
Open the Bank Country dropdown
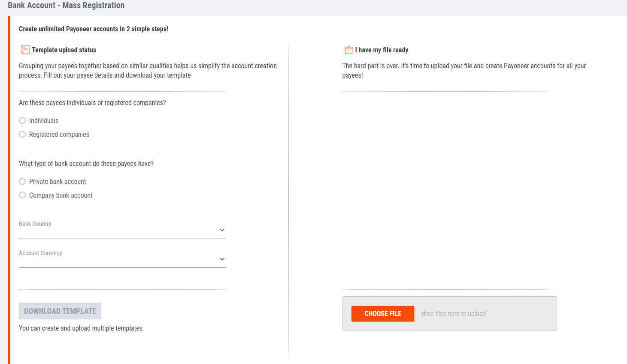point(122,230)
